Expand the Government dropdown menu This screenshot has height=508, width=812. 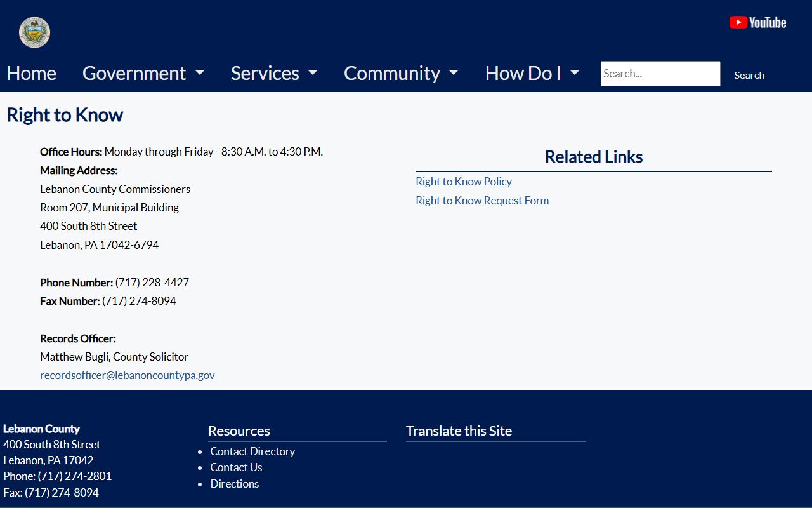coord(143,73)
